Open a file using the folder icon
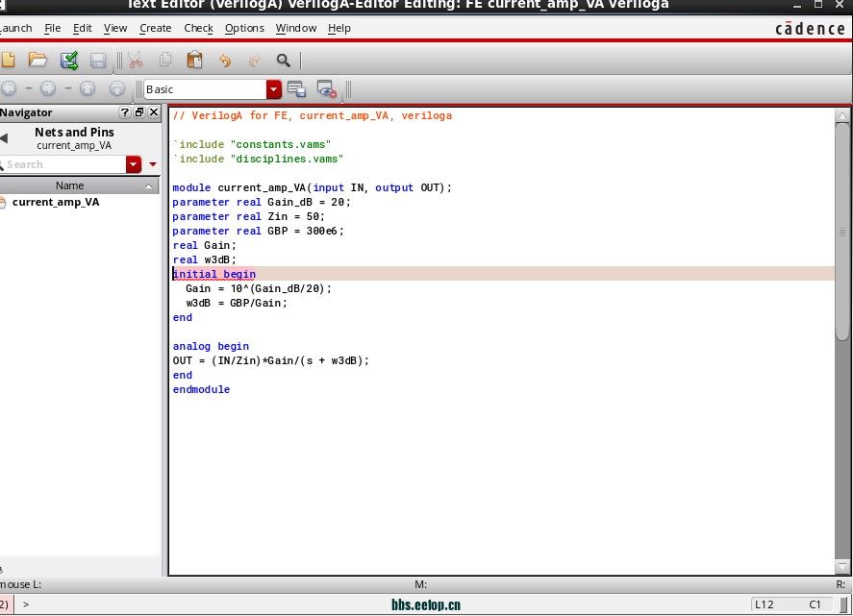Screen dimensions: 853x616 coord(38,60)
